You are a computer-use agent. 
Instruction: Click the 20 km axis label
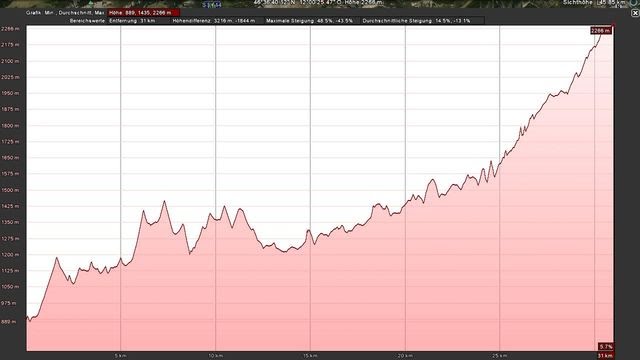coord(405,356)
